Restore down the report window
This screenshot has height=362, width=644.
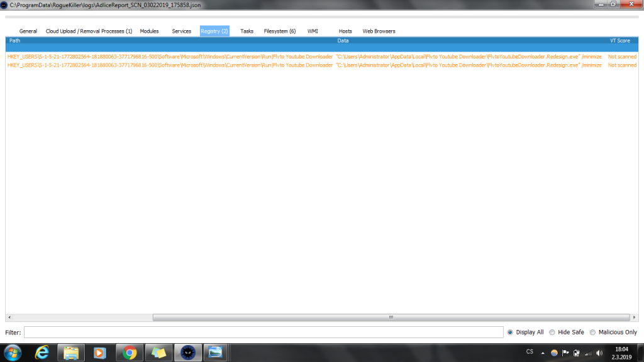pos(613,4)
